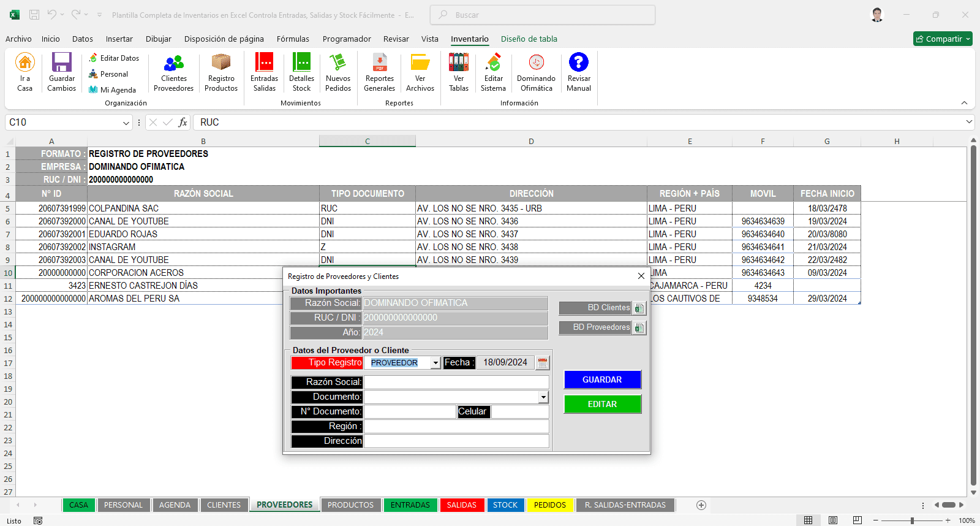Switch to STOCK sheet tab

click(x=505, y=505)
